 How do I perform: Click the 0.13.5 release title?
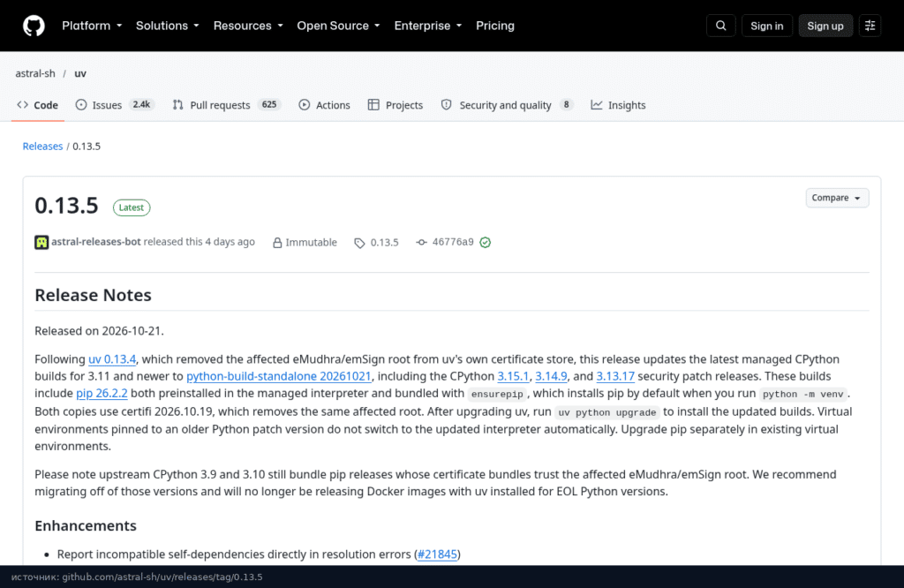tap(66, 206)
